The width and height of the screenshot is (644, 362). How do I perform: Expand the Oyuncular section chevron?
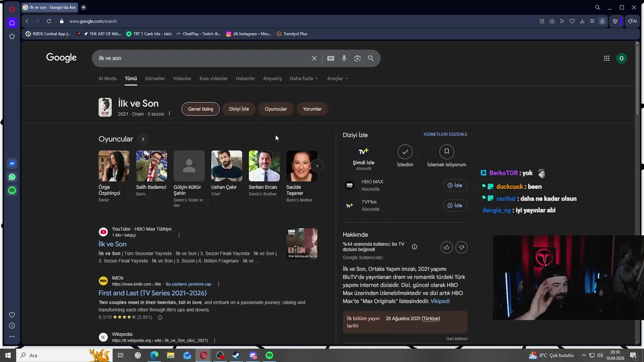click(143, 139)
